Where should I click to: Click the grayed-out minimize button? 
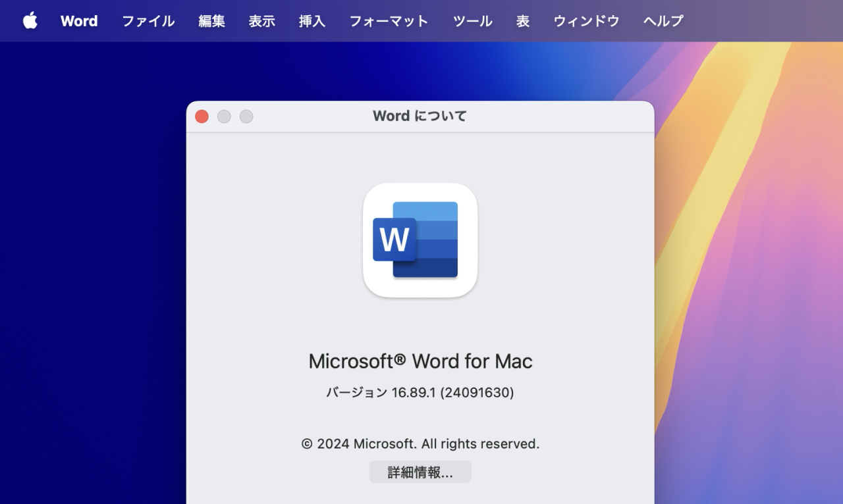click(x=224, y=116)
